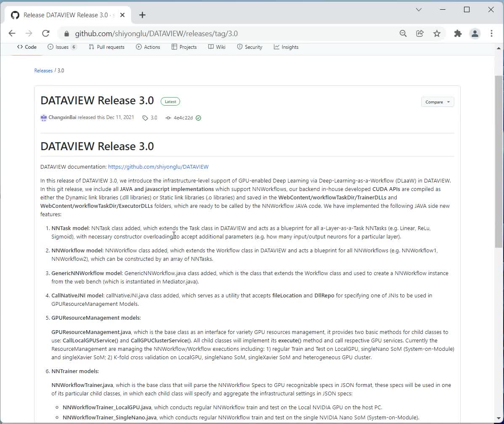Click the site lock icon
This screenshot has height=424, width=504.
click(x=66, y=34)
